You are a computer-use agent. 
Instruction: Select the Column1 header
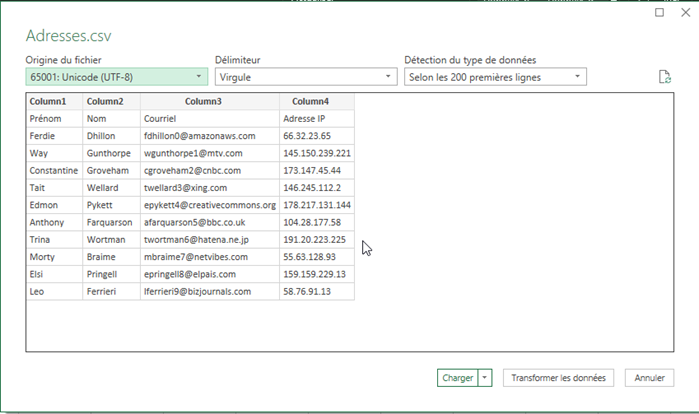point(54,101)
